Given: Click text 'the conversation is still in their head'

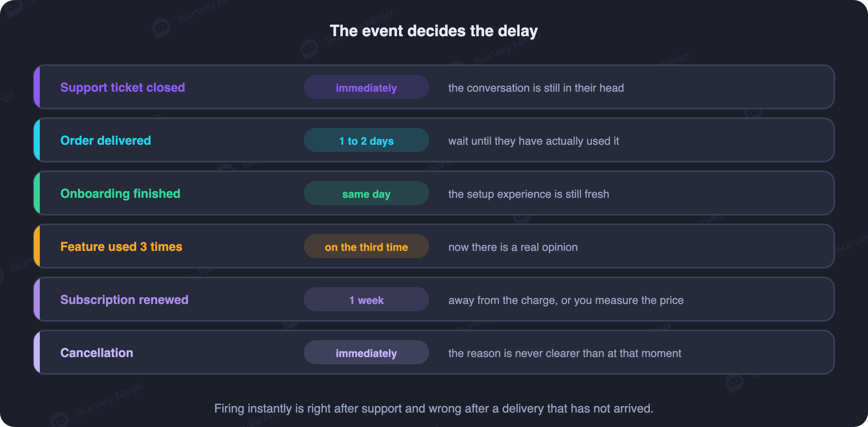Looking at the screenshot, I should (x=536, y=88).
